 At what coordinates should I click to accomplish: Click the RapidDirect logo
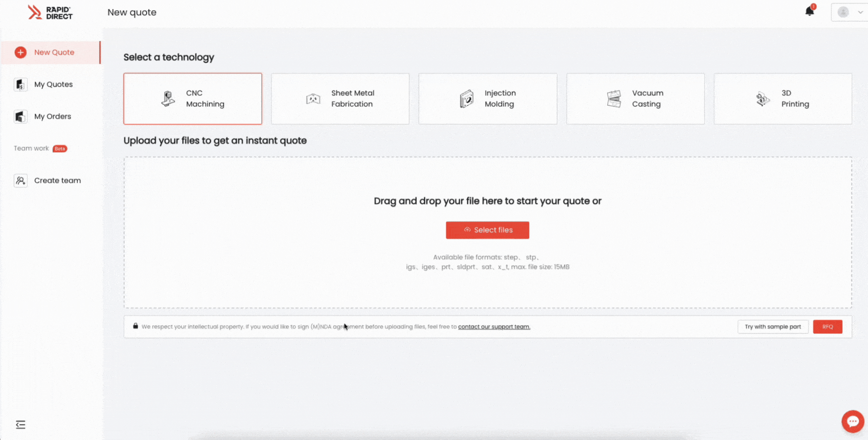[x=50, y=12]
